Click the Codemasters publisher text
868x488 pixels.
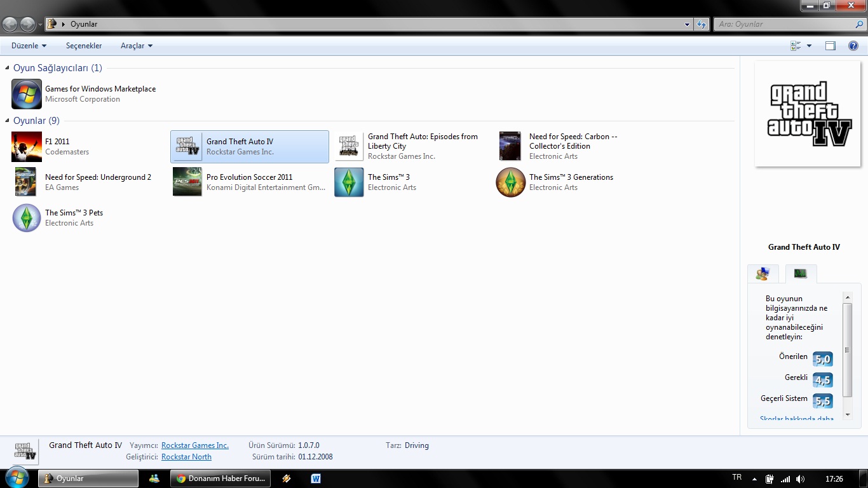67,152
